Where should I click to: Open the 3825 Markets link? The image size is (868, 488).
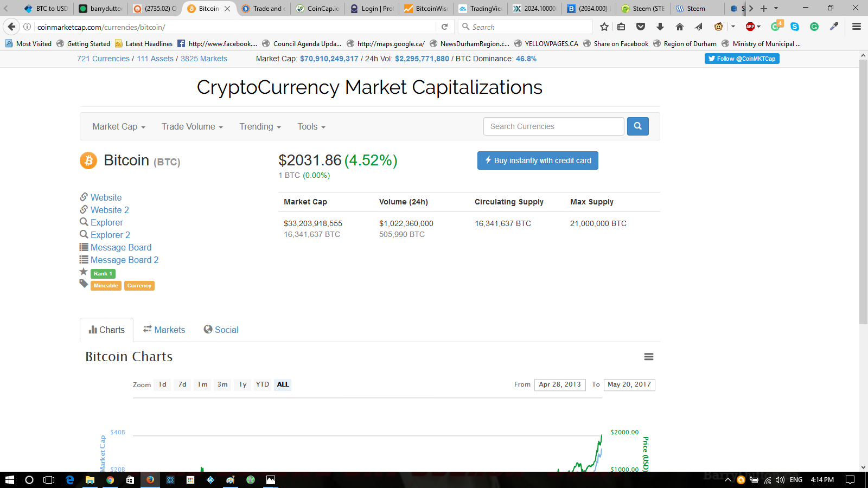(x=204, y=59)
